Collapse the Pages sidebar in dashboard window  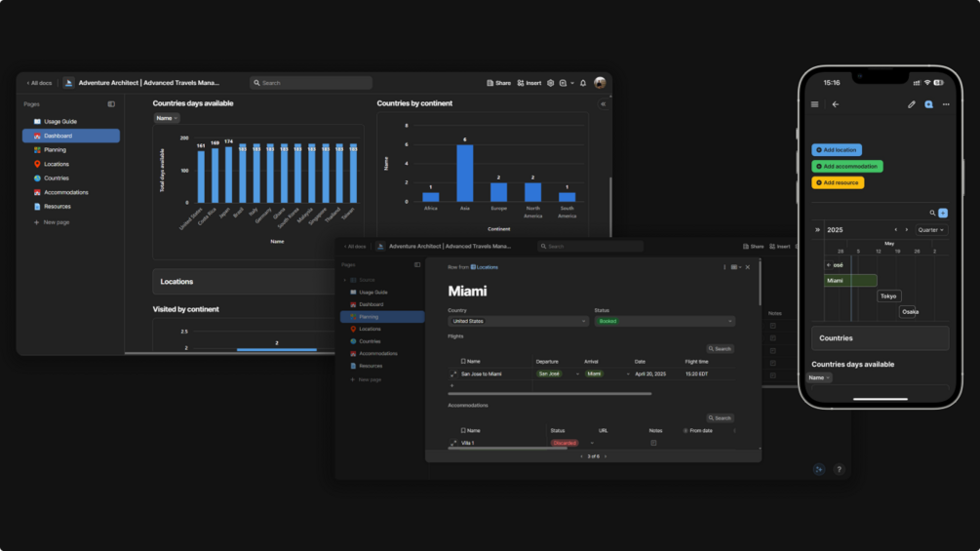111,104
